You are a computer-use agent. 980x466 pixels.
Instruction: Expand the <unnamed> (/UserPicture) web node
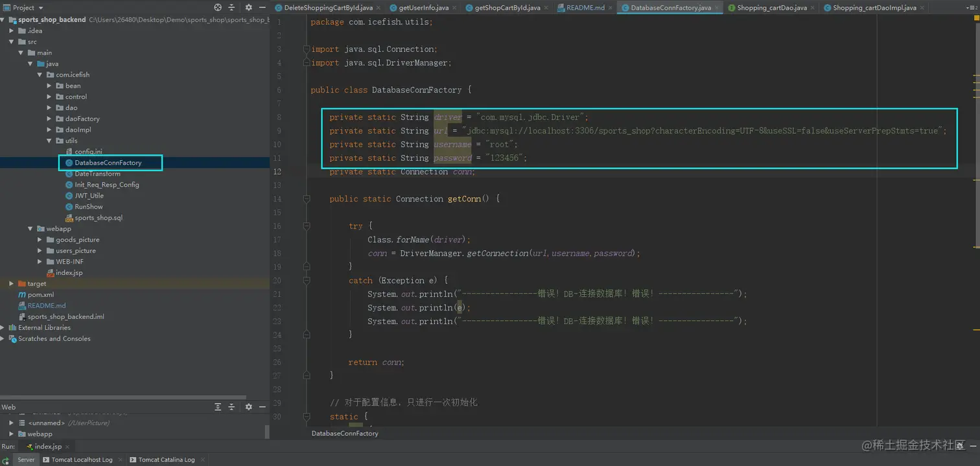click(x=12, y=423)
